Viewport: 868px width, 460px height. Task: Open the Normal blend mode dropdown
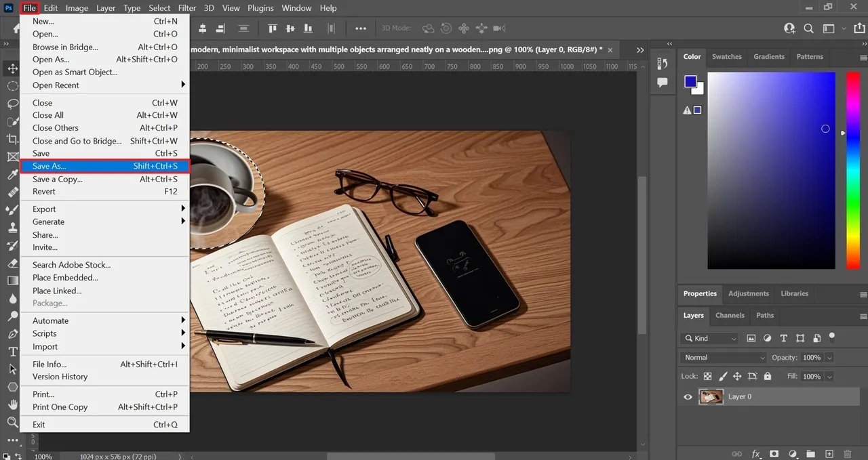click(723, 357)
